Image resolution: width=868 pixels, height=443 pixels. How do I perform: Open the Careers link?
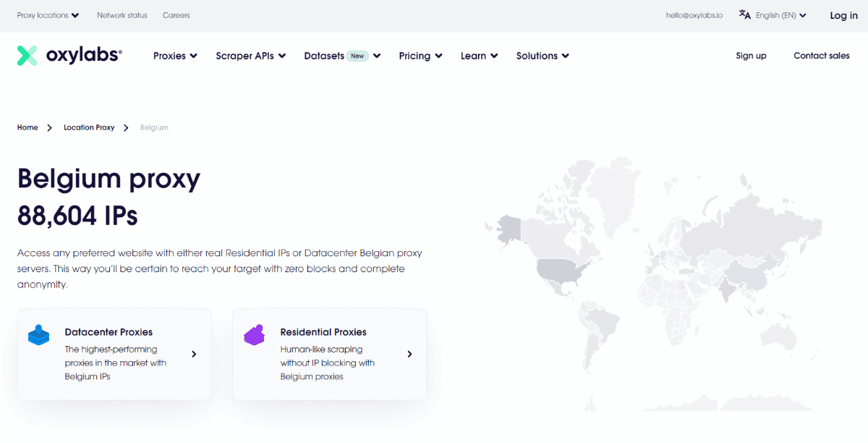click(x=176, y=15)
